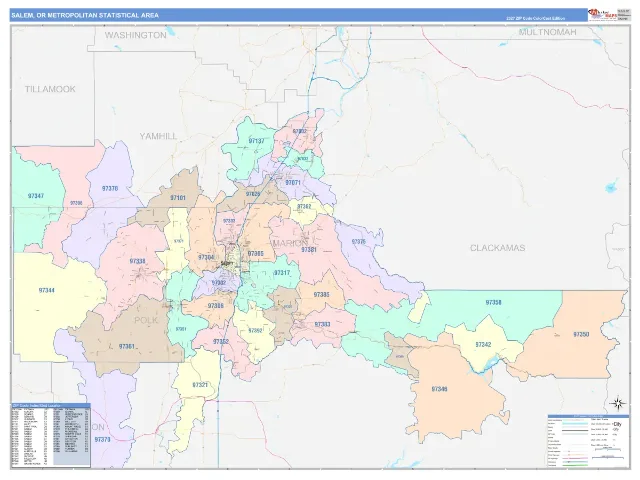640x480 pixels.
Task: Click the TILLAMOOK county label
Action: [50, 89]
